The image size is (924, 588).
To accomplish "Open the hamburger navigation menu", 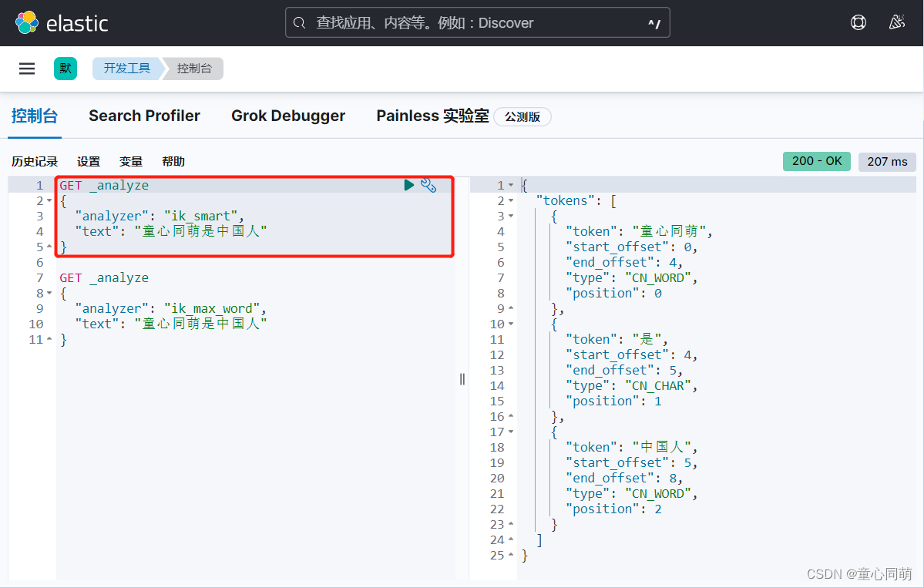I will point(27,69).
